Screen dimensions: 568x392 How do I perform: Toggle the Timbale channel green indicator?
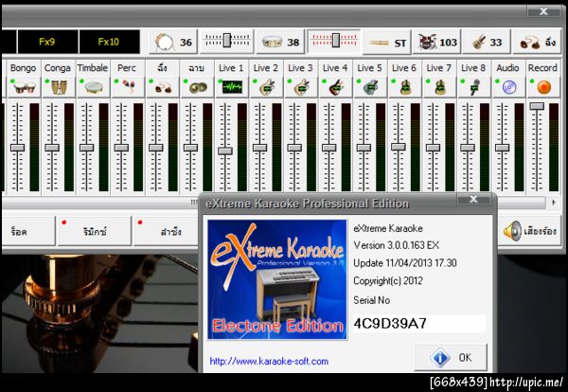(81, 81)
